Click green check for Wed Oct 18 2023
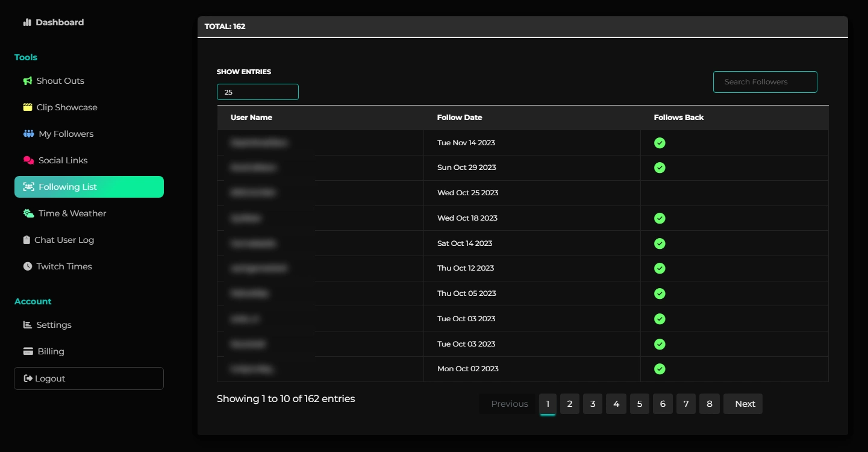868x452 pixels. pyautogui.click(x=660, y=218)
